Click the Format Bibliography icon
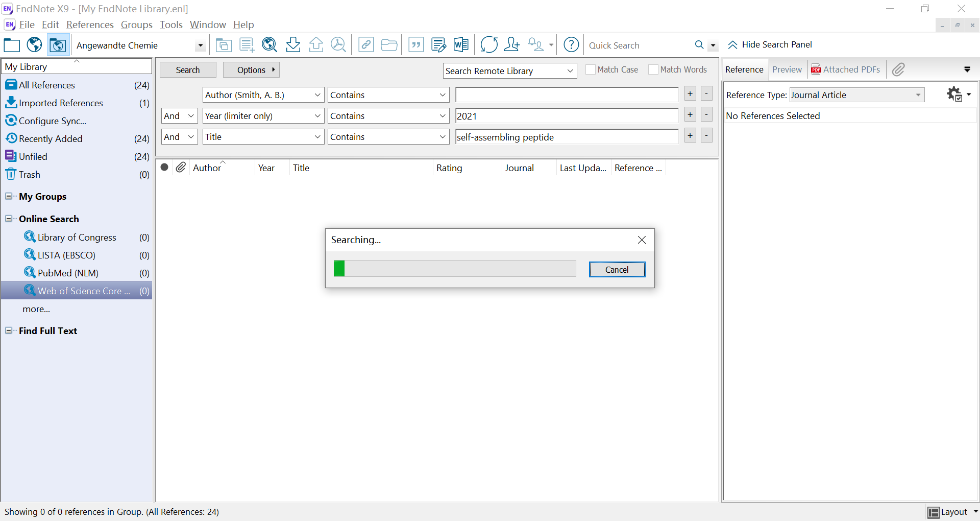The width and height of the screenshot is (980, 521). (438, 45)
